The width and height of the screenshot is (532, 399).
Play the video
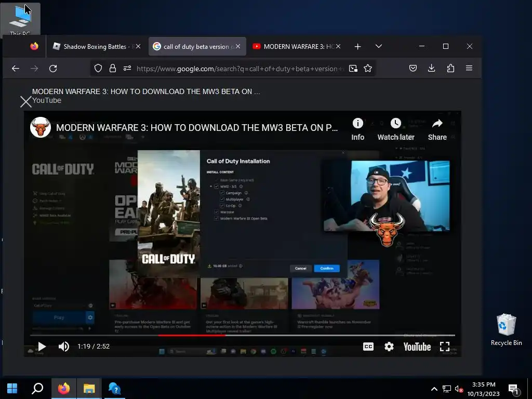pos(42,347)
